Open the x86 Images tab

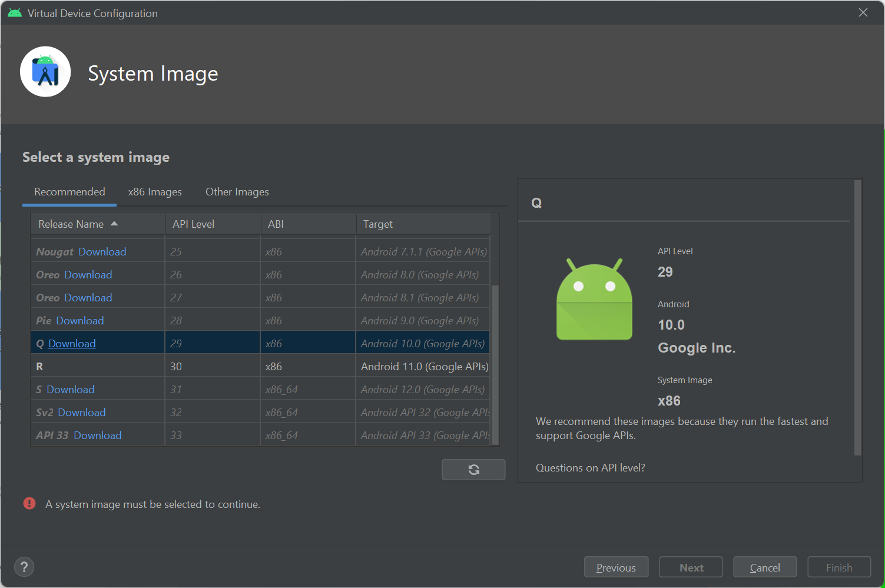point(155,192)
